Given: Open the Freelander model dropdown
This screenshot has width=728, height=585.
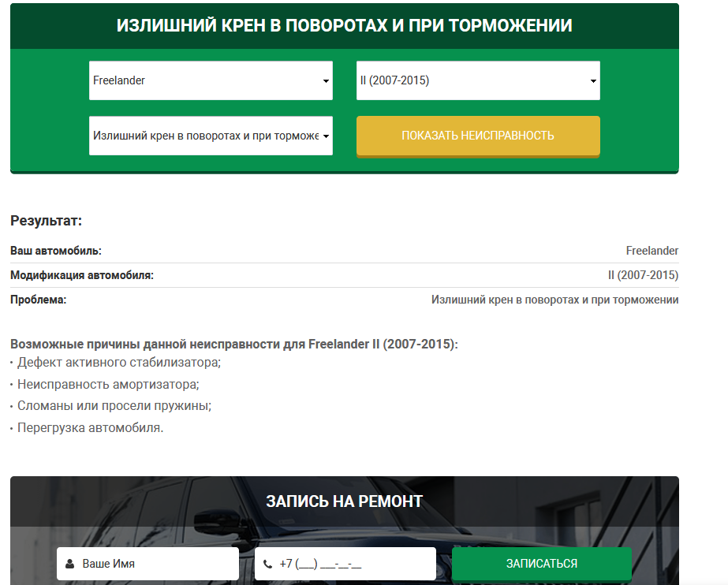Looking at the screenshot, I should tap(211, 80).
